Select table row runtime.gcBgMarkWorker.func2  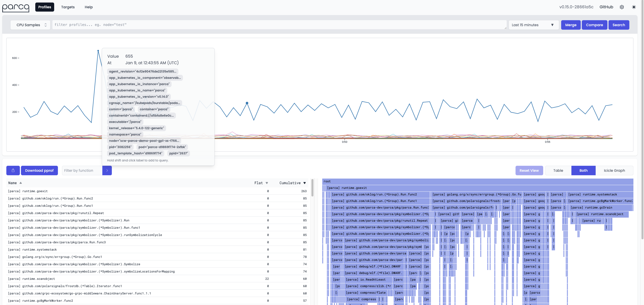coord(157,301)
